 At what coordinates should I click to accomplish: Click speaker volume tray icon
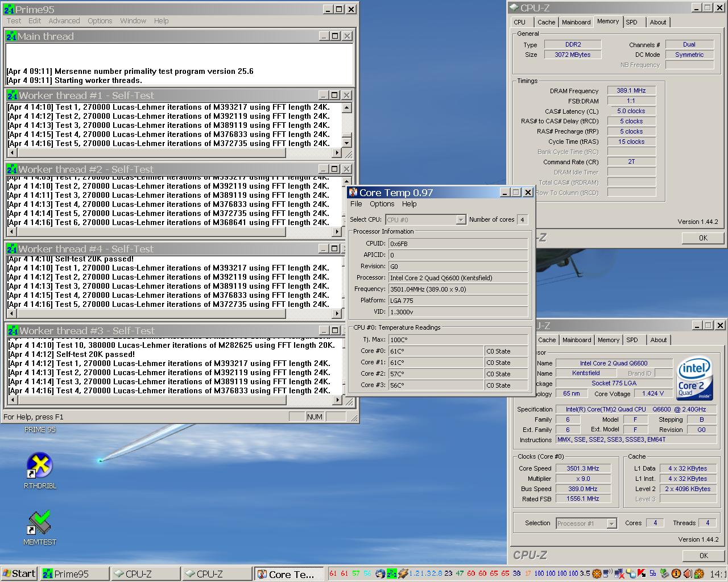(x=688, y=573)
